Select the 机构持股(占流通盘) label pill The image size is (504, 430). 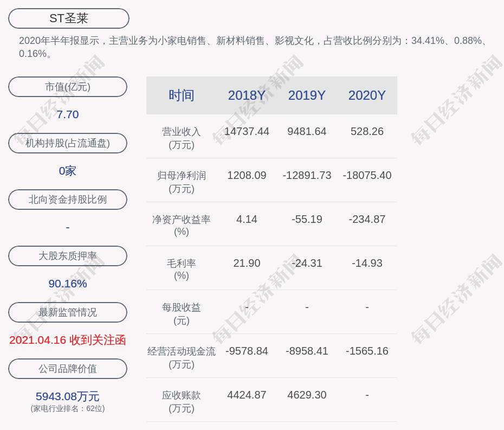tap(68, 143)
